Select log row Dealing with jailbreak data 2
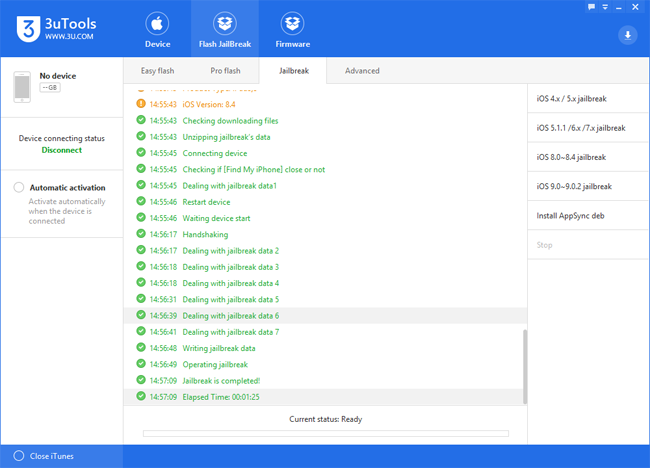 (x=325, y=250)
